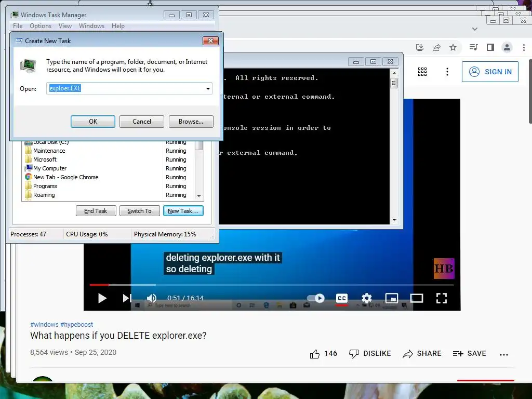Enter fullscreen mode icon

click(x=442, y=298)
